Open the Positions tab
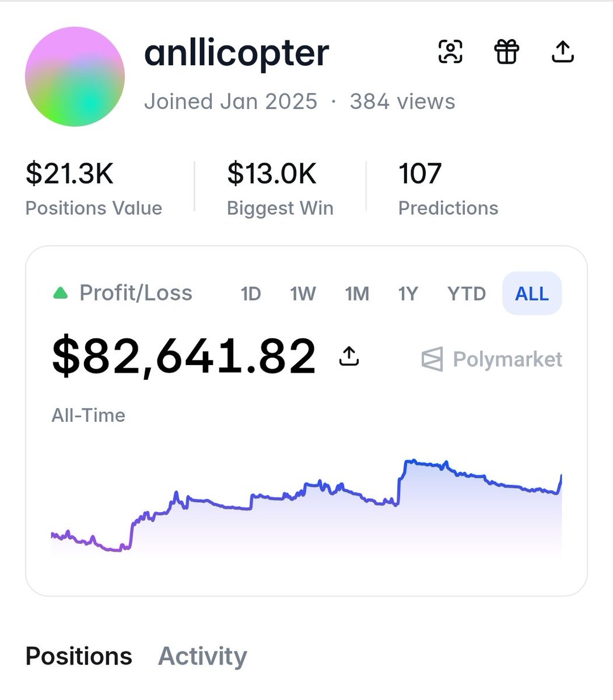Image resolution: width=613 pixels, height=700 pixels. (x=79, y=656)
